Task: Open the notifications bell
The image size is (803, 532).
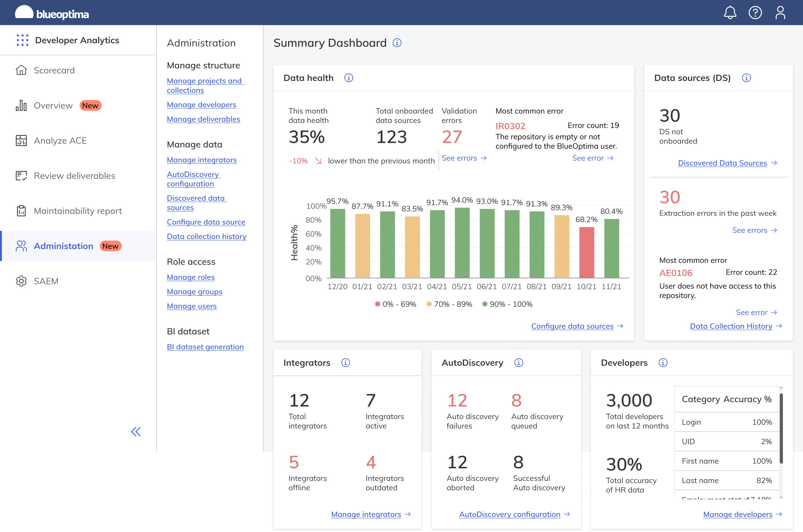Action: point(730,13)
